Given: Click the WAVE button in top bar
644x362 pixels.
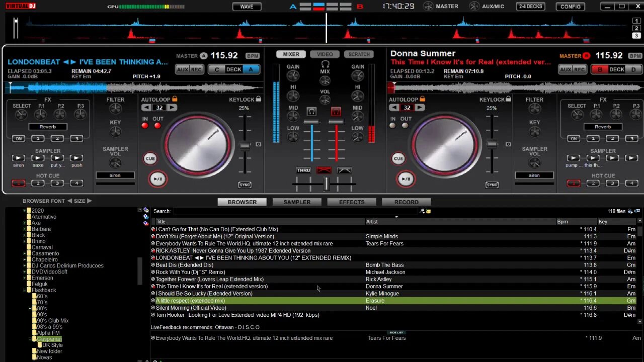Looking at the screenshot, I should (x=247, y=7).
